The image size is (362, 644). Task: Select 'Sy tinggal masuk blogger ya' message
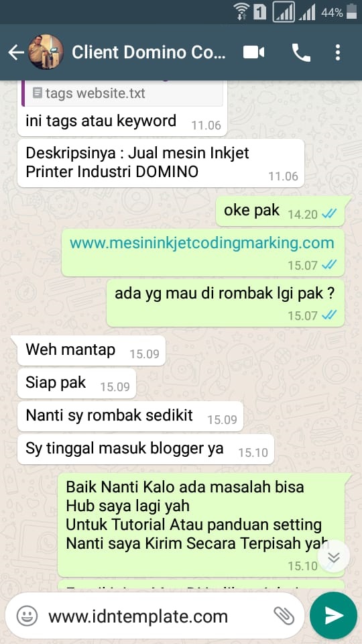tap(145, 449)
